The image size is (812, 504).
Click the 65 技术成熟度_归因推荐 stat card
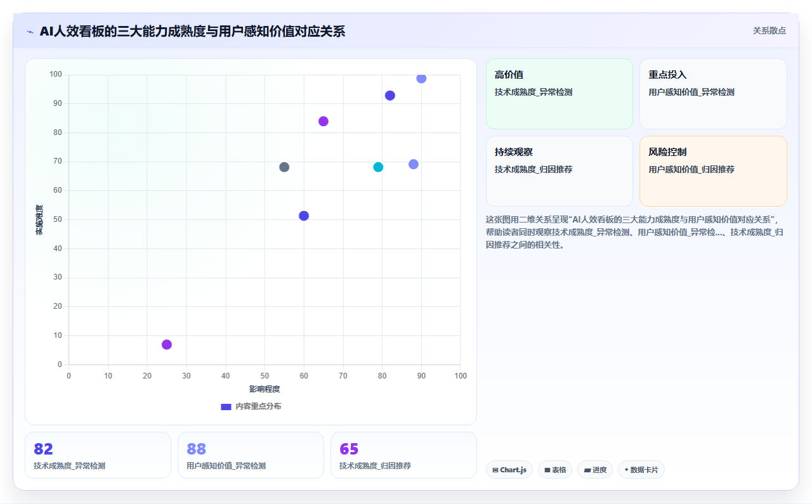[403, 455]
